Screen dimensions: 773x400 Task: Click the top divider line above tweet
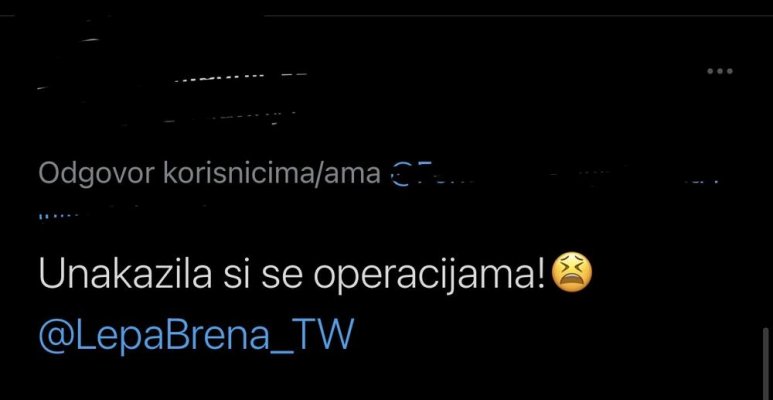[518, 16]
